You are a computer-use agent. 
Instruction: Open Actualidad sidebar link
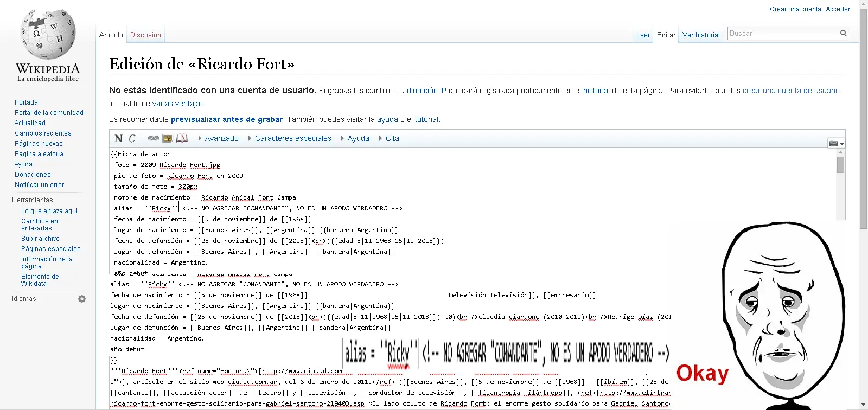pos(30,123)
